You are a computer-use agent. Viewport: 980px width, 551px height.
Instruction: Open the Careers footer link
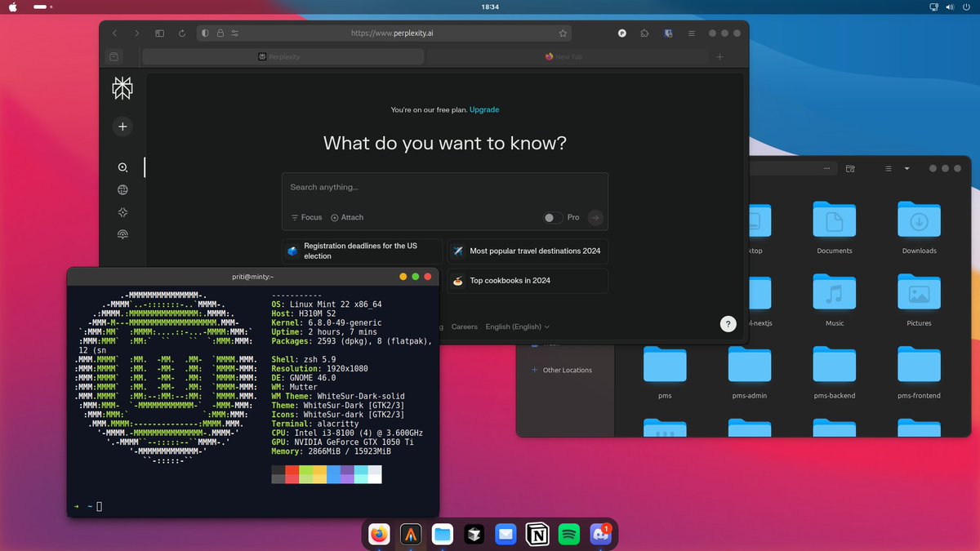coord(464,327)
